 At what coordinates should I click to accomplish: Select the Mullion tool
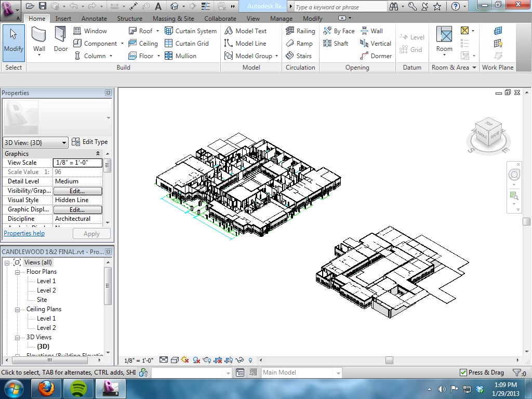click(180, 56)
